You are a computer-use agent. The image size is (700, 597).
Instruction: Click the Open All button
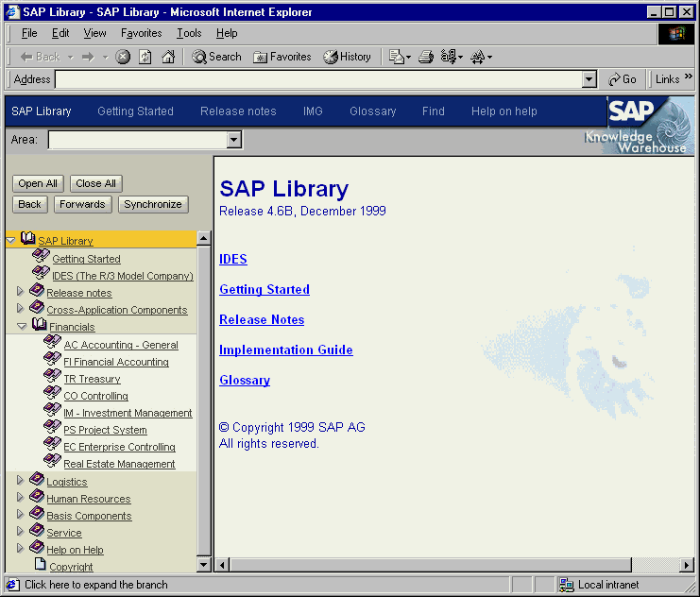pyautogui.click(x=38, y=183)
